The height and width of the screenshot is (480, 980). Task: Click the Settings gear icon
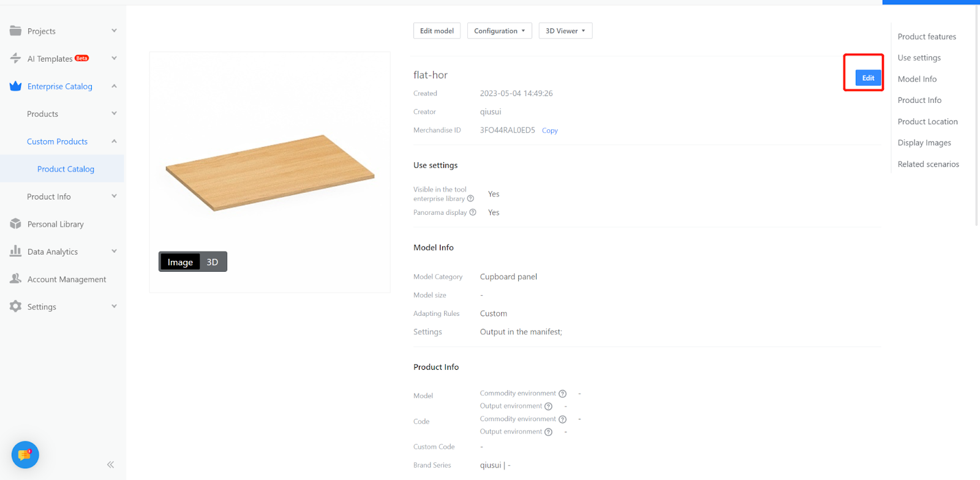pyautogui.click(x=16, y=306)
